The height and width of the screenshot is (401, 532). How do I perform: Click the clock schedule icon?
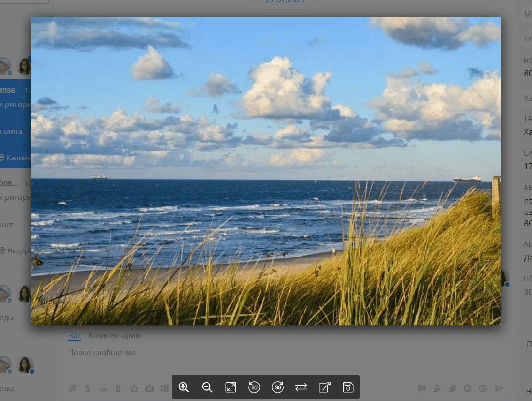point(483,388)
